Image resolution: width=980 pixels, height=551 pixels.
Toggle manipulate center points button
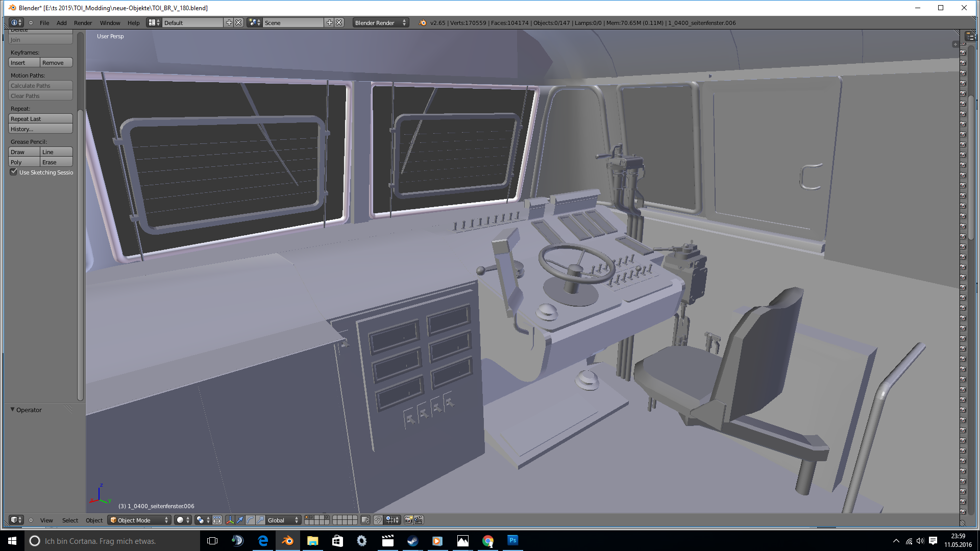217,520
